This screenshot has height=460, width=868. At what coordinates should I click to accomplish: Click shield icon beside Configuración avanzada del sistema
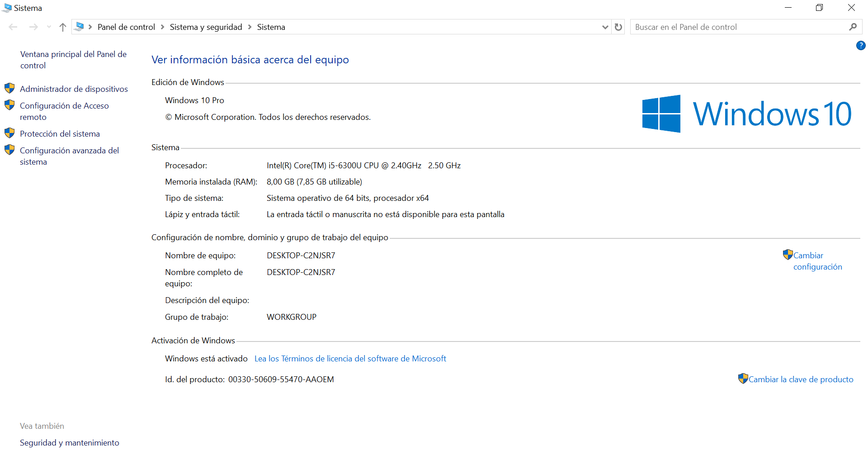click(9, 150)
